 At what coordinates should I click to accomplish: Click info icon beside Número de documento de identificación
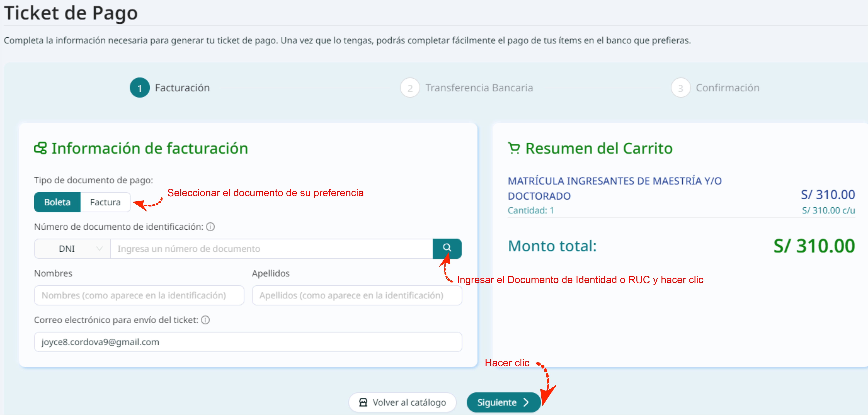point(210,227)
